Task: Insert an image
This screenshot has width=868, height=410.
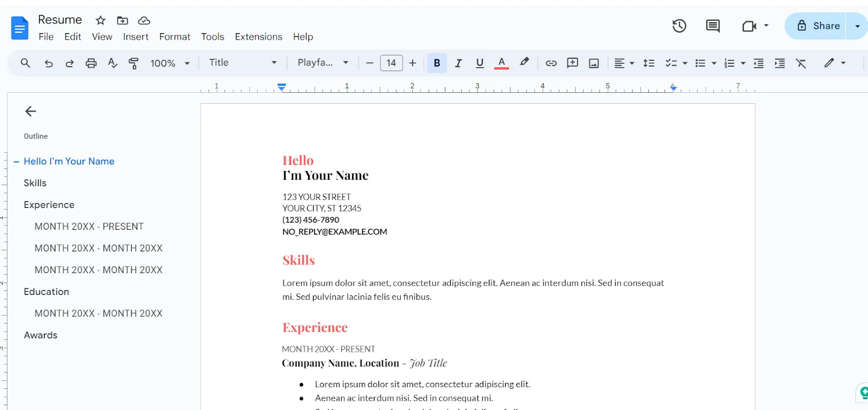Action: tap(594, 63)
